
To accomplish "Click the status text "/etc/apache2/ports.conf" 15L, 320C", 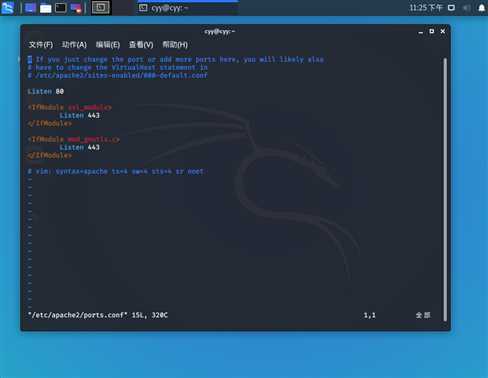I will 98,315.
